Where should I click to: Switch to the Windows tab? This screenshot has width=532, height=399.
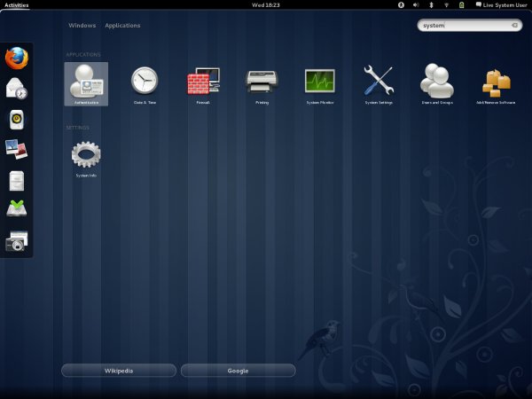(x=82, y=26)
